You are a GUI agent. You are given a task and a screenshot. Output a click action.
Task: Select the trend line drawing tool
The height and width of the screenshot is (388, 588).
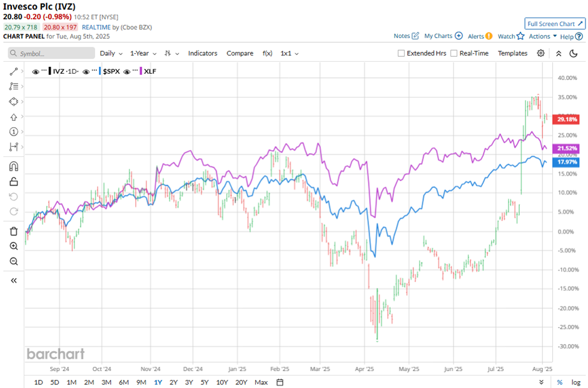pyautogui.click(x=14, y=71)
